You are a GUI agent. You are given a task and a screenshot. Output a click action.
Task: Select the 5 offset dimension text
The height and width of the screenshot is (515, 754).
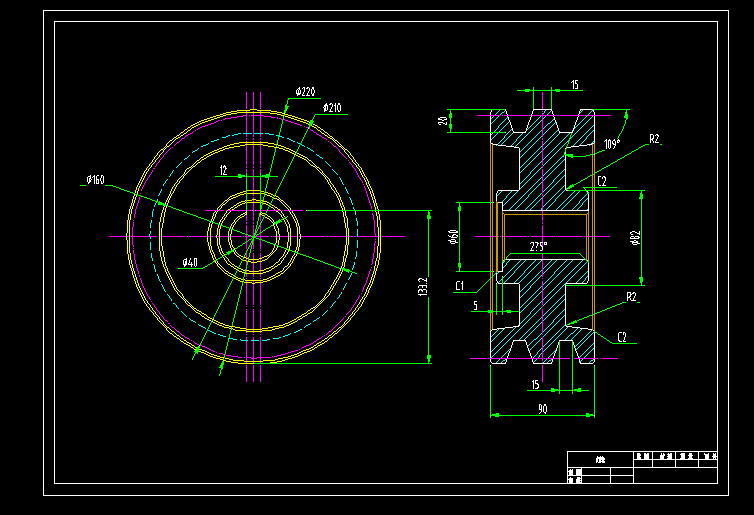[x=476, y=306]
